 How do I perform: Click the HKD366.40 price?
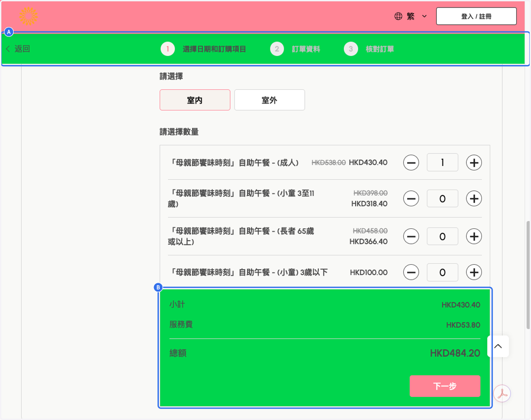(369, 242)
